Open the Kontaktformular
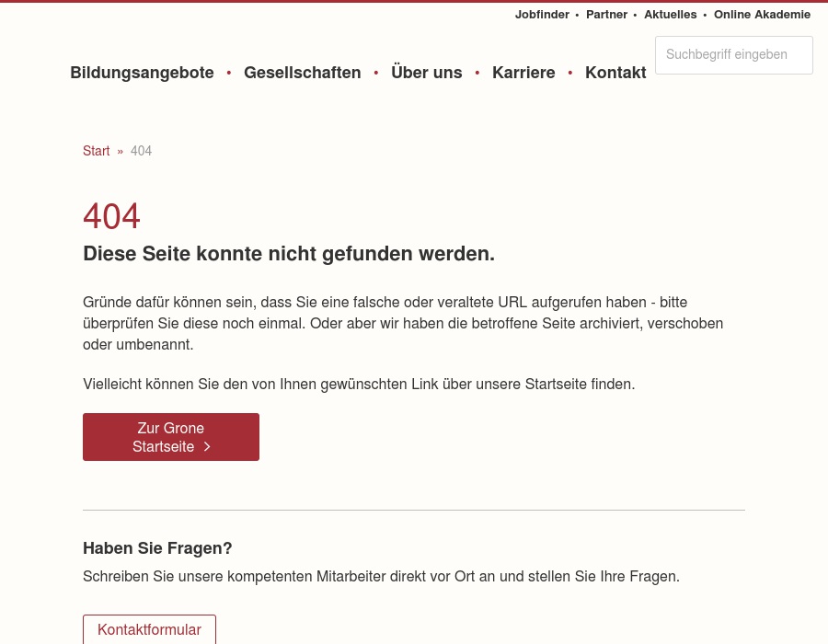 (x=149, y=629)
